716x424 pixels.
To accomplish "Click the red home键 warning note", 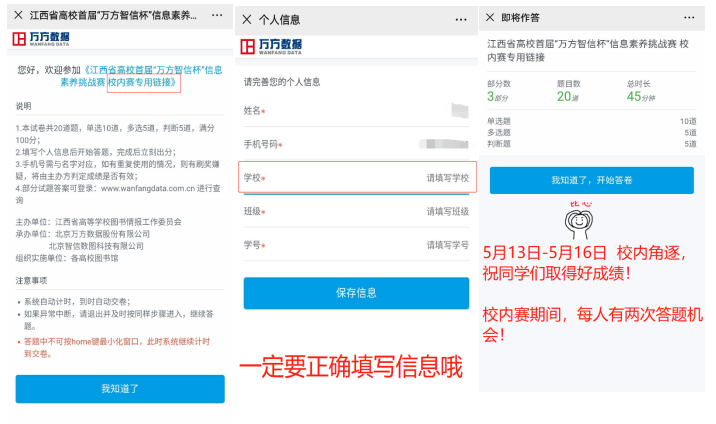I will click(x=116, y=347).
